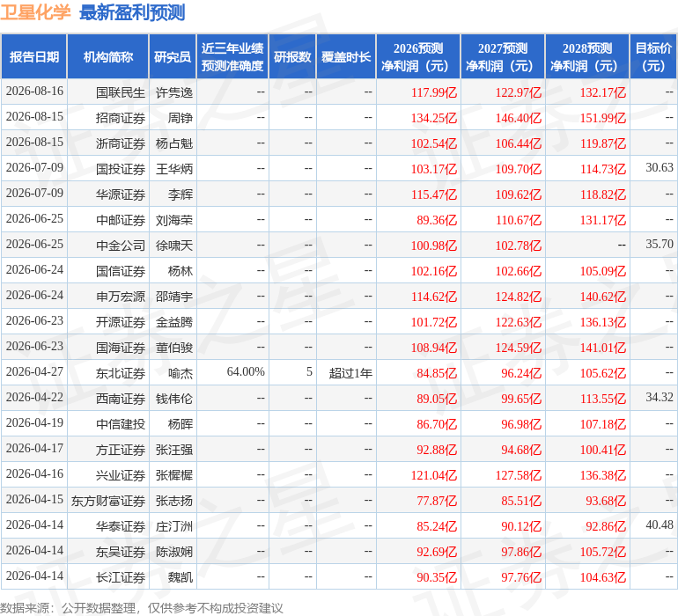Click 134.25亿 forecast for 招商证券
This screenshot has height=616, width=678.
click(x=434, y=118)
